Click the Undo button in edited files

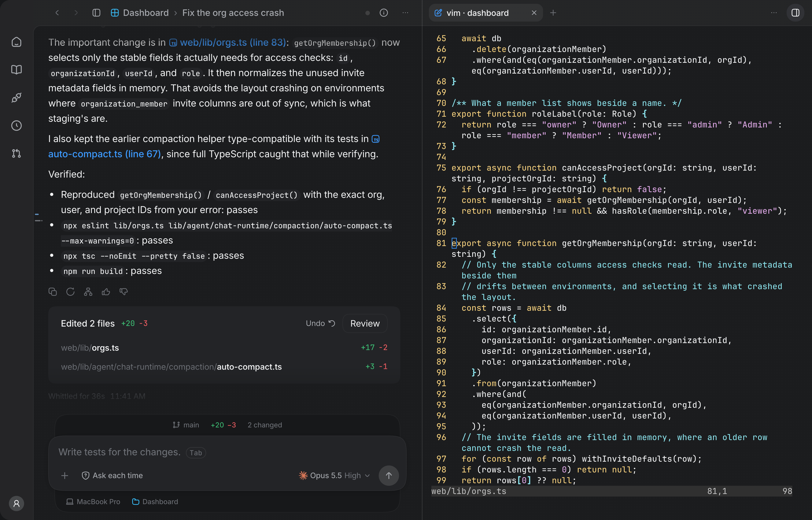(320, 323)
